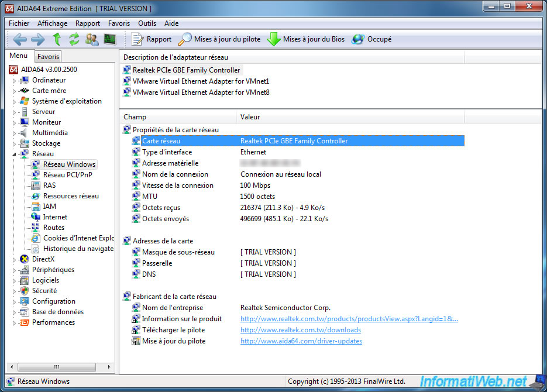Expand the DirectX tree node
The width and height of the screenshot is (547, 392).
click(x=14, y=259)
